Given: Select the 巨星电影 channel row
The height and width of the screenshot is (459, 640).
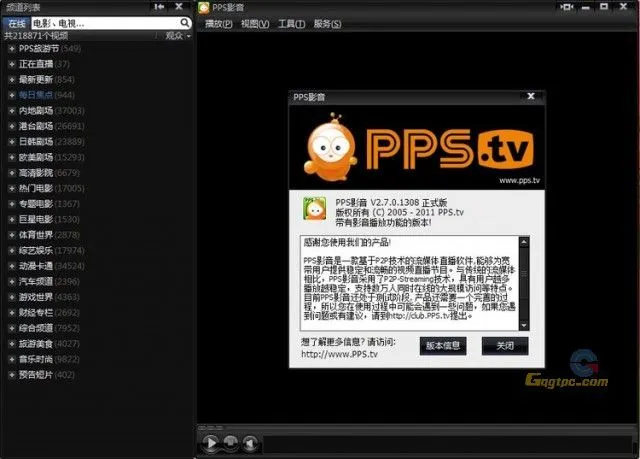Looking at the screenshot, I should 96,219.
